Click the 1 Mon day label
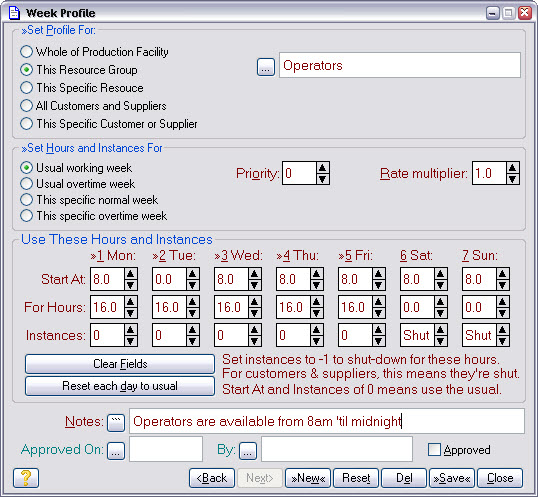The height and width of the screenshot is (497, 538). (113, 256)
